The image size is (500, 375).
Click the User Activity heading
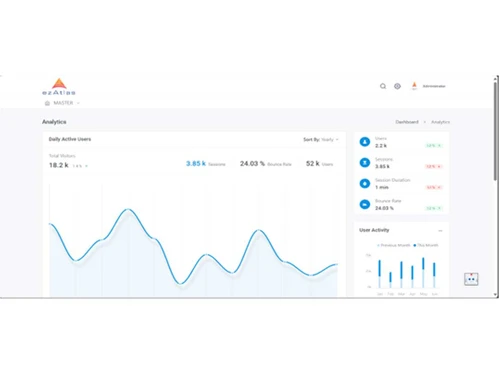click(374, 230)
